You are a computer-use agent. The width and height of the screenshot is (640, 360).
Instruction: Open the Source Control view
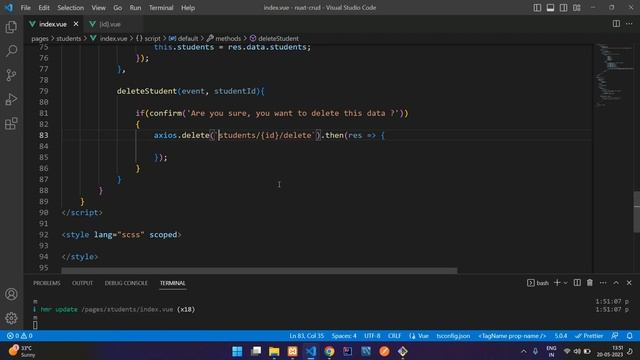[11, 75]
